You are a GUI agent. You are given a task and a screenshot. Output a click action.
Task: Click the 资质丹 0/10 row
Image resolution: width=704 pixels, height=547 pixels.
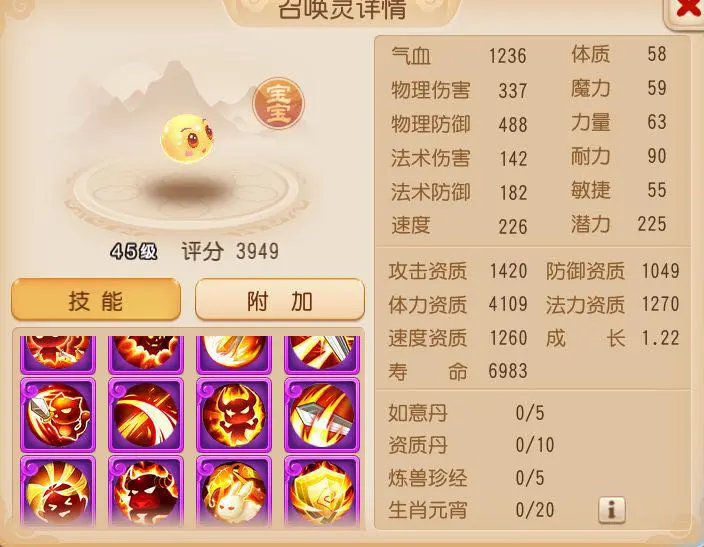[471, 445]
